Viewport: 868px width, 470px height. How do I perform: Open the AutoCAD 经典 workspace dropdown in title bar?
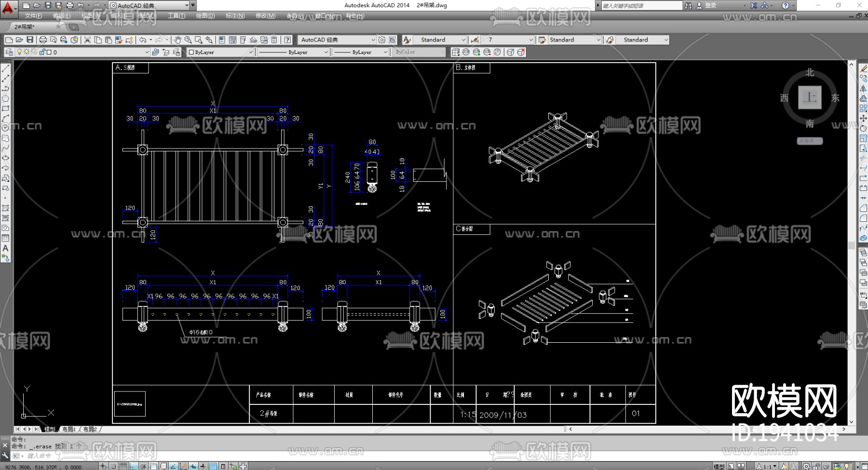coord(149,5)
